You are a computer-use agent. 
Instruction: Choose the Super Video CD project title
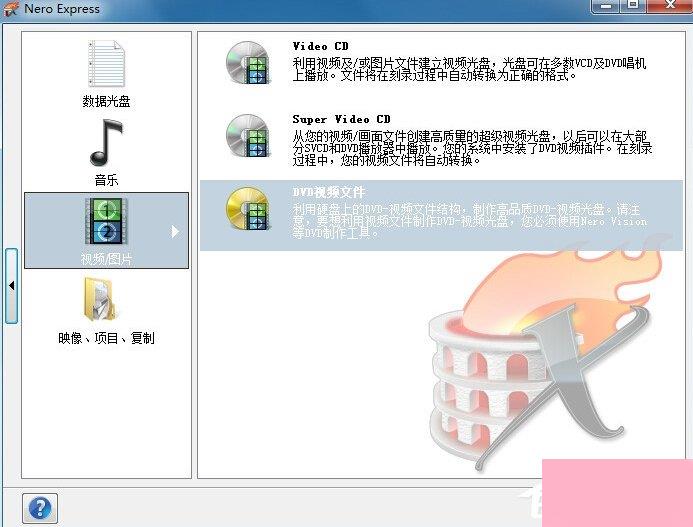pyautogui.click(x=341, y=119)
